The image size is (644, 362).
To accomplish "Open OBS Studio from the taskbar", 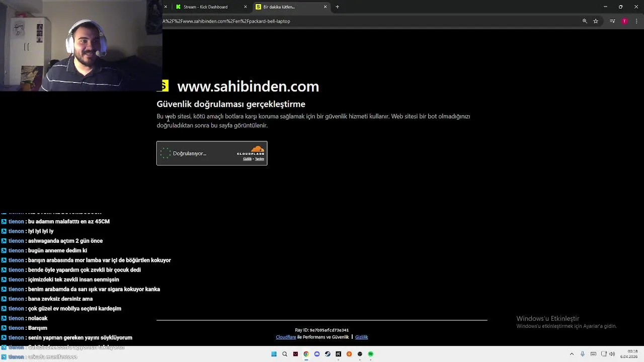I will click(360, 354).
